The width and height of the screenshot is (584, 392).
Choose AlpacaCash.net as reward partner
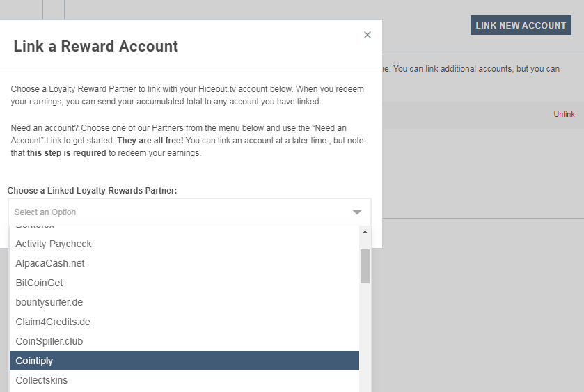50,263
